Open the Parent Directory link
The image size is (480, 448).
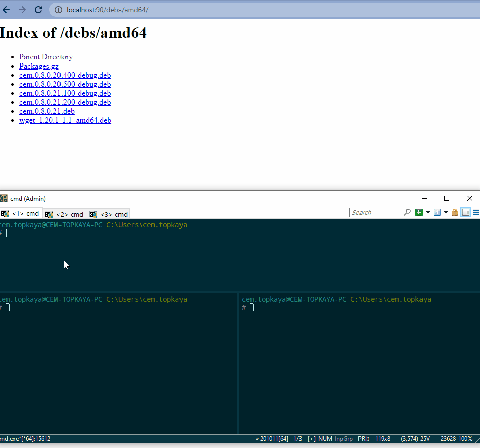point(46,57)
